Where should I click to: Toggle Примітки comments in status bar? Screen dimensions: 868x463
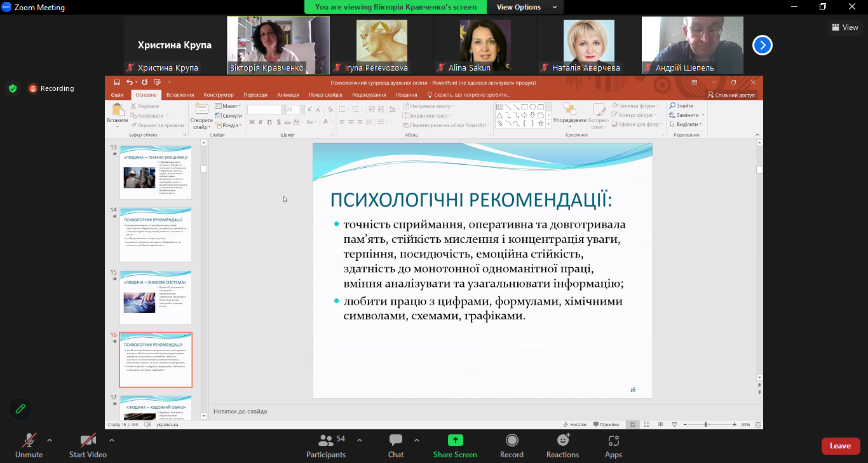606,424
